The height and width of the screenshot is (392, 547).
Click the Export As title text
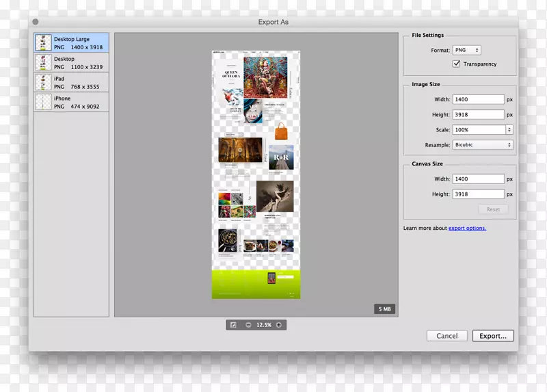[273, 22]
